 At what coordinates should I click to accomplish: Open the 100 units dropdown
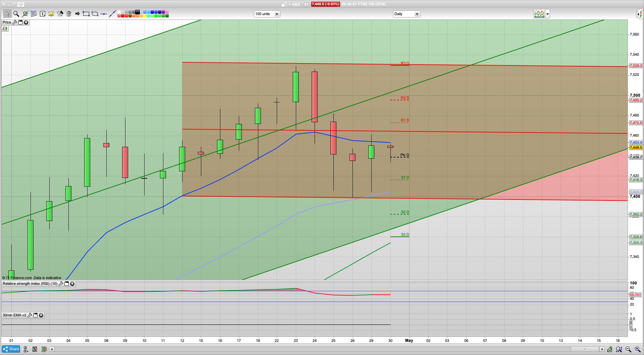(x=277, y=14)
